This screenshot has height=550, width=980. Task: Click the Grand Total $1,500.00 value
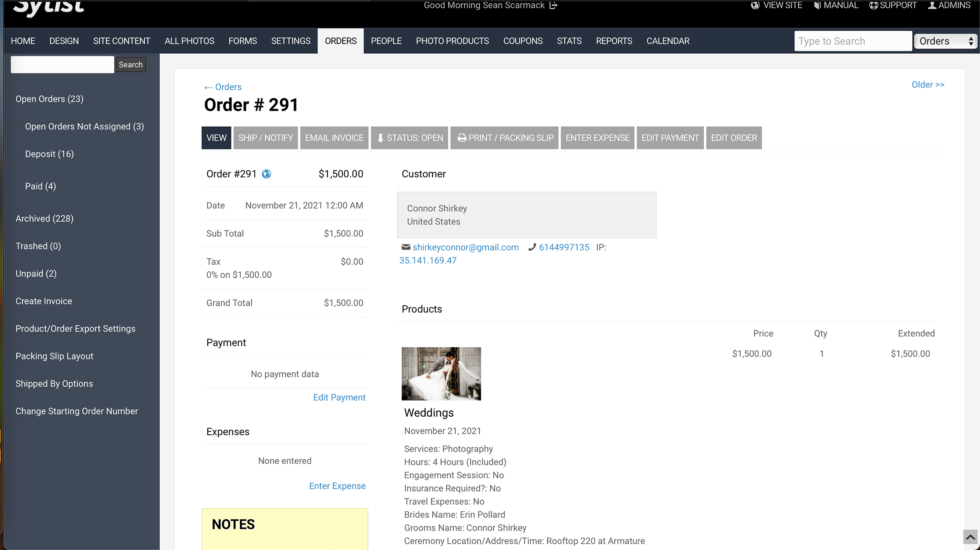(x=344, y=303)
